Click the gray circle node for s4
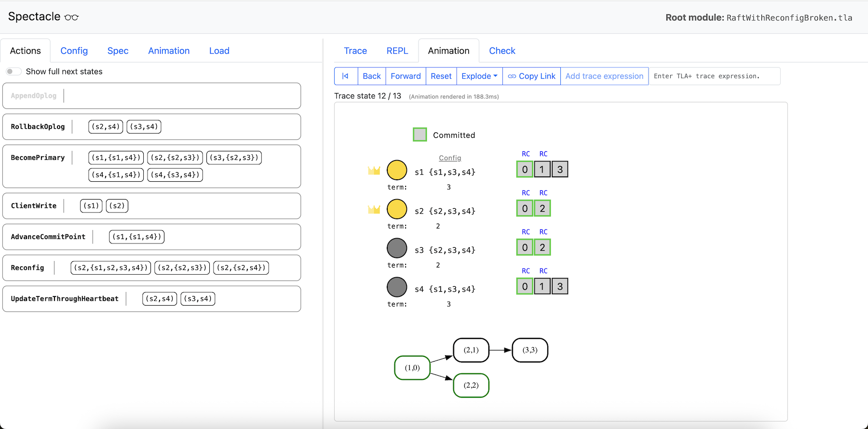This screenshot has width=868, height=429. (x=397, y=287)
